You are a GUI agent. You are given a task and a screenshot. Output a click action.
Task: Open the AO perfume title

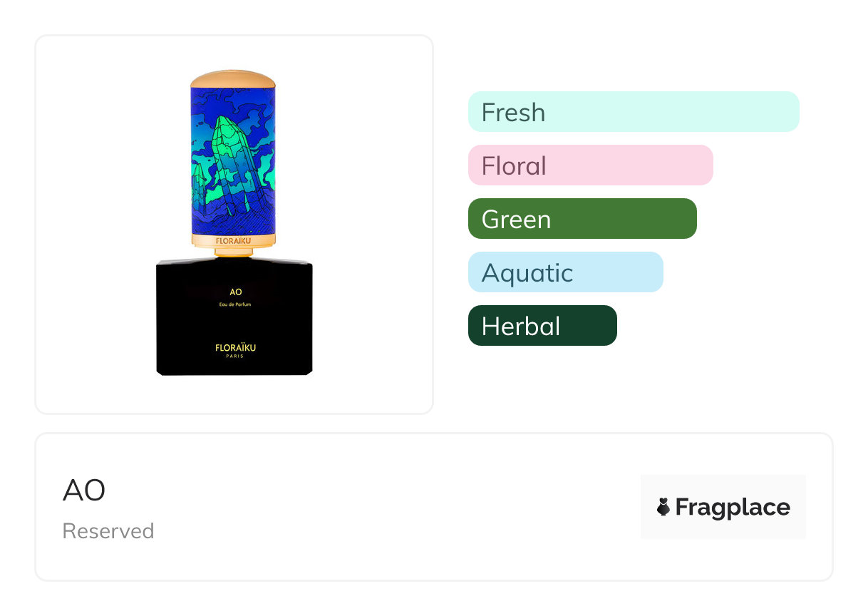pos(84,491)
